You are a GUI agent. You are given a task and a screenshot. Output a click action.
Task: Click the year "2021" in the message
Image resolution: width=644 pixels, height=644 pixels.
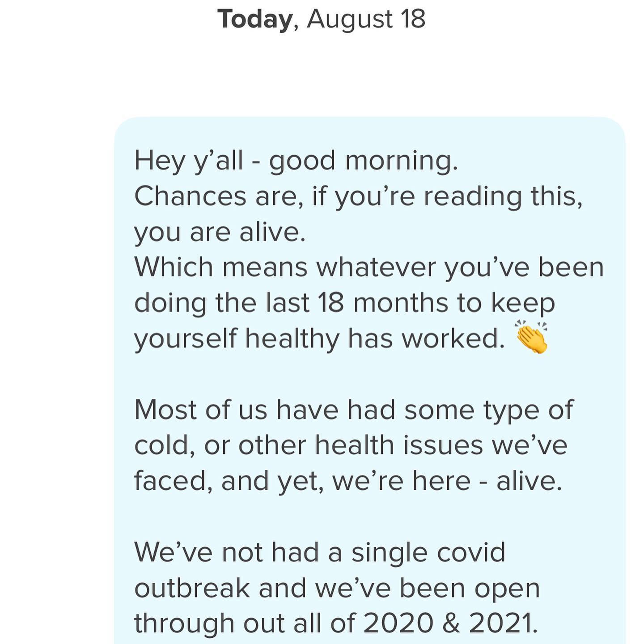click(503, 623)
